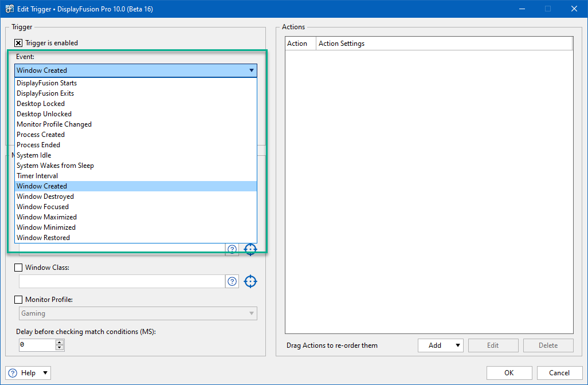Choose the Window Restored event
This screenshot has height=385, width=588.
(136, 238)
